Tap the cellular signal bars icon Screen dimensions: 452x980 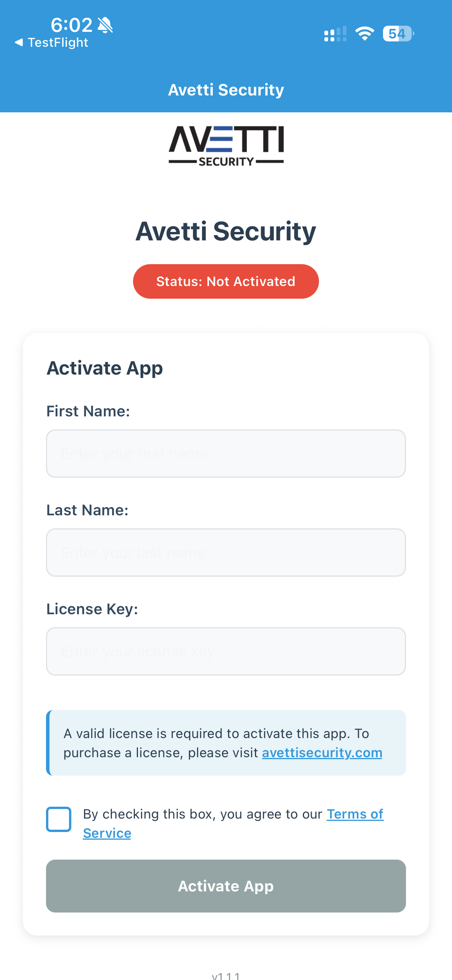tap(335, 34)
